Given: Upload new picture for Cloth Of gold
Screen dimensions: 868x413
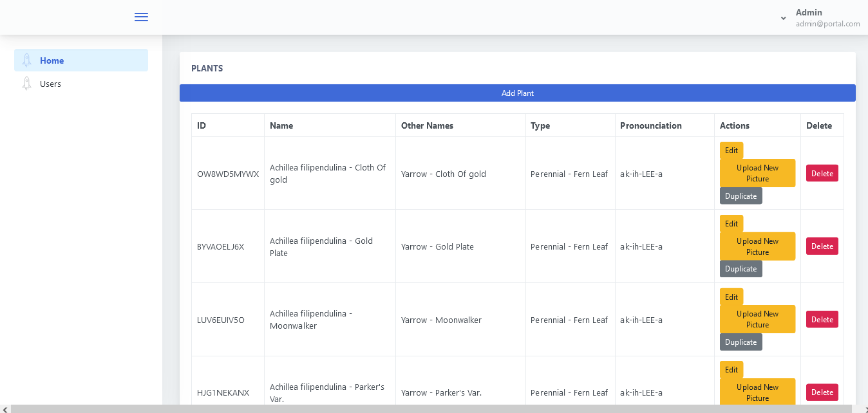Looking at the screenshot, I should tap(757, 173).
